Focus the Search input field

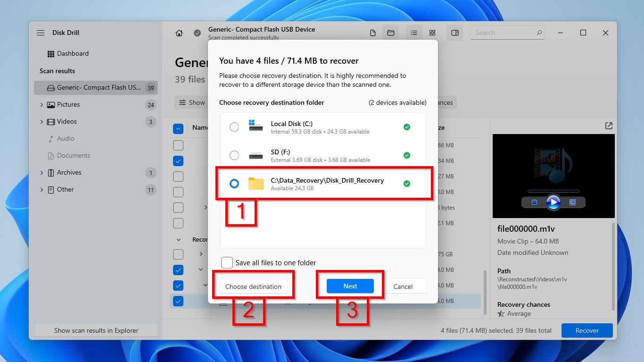click(508, 33)
